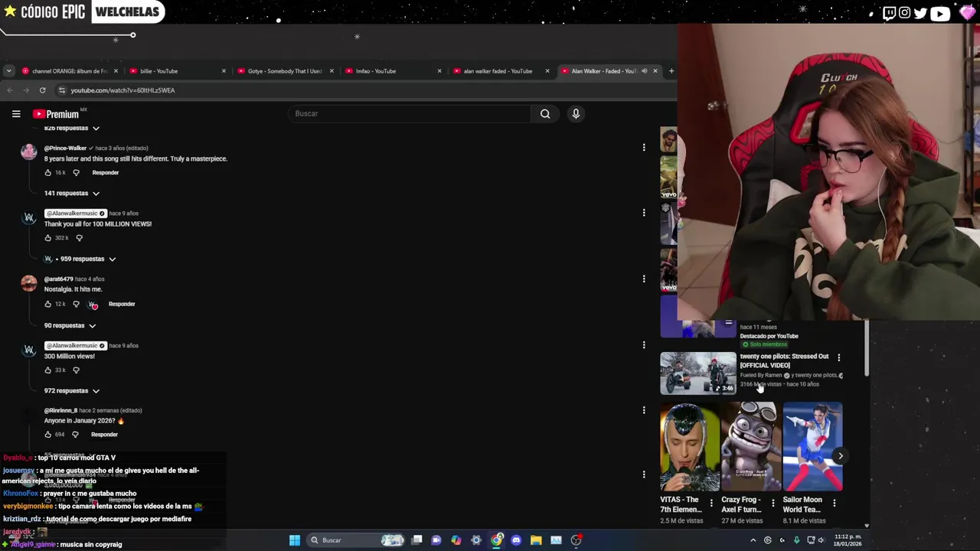
Task: Open Discord from the taskbar
Action: coord(516,540)
